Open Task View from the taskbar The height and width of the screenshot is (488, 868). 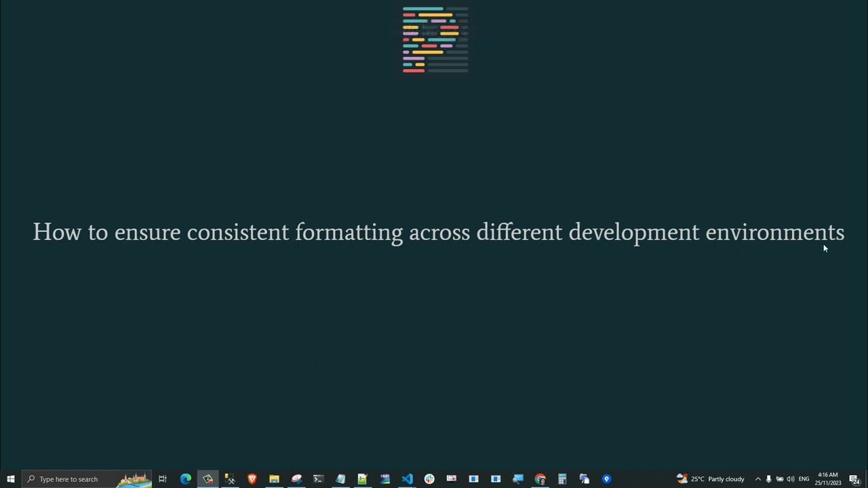click(x=163, y=479)
